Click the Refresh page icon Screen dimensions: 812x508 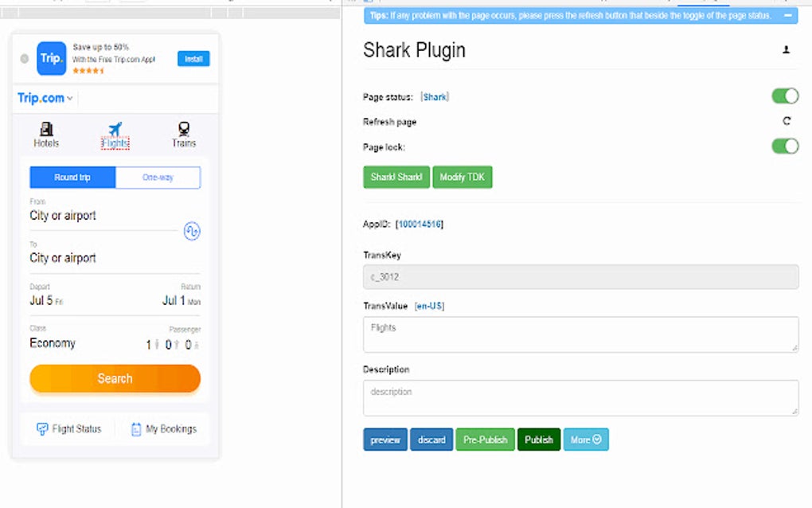coord(786,120)
